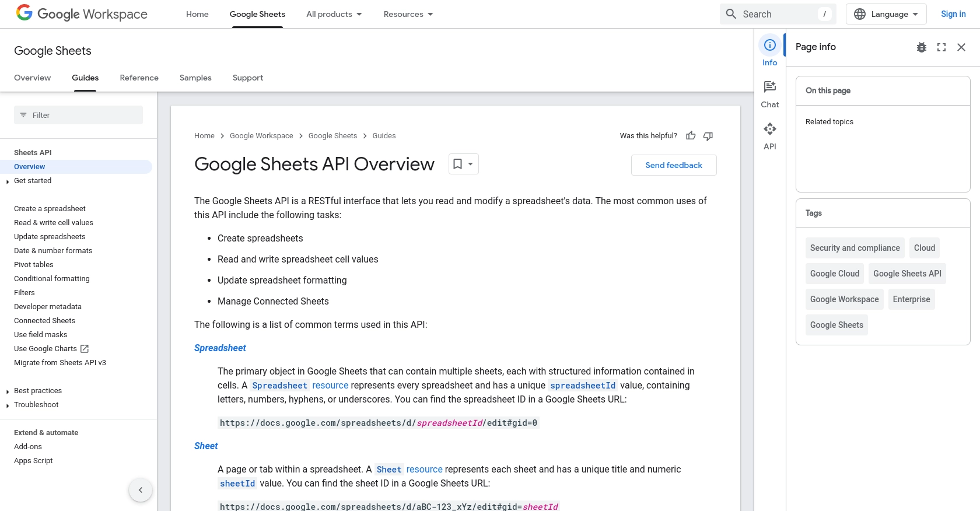The image size is (980, 511).
Task: Switch to the Reference tab
Action: 139,78
